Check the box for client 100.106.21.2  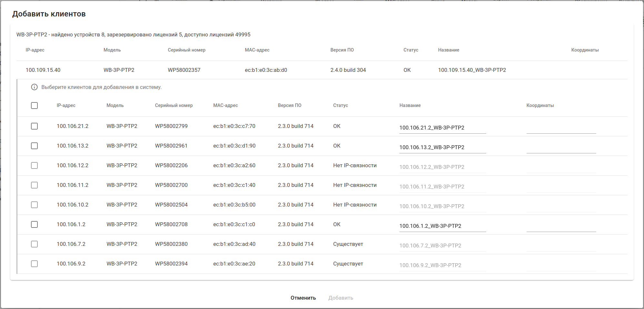pos(34,126)
